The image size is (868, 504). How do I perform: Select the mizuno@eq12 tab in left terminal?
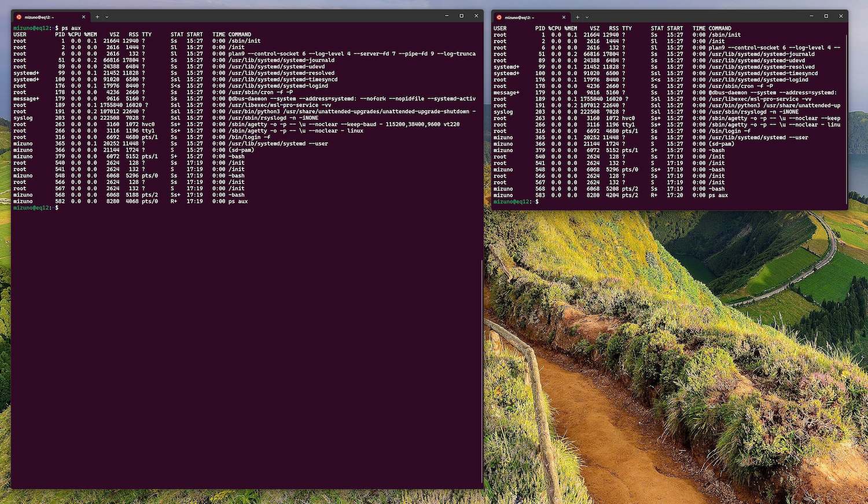pos(51,17)
